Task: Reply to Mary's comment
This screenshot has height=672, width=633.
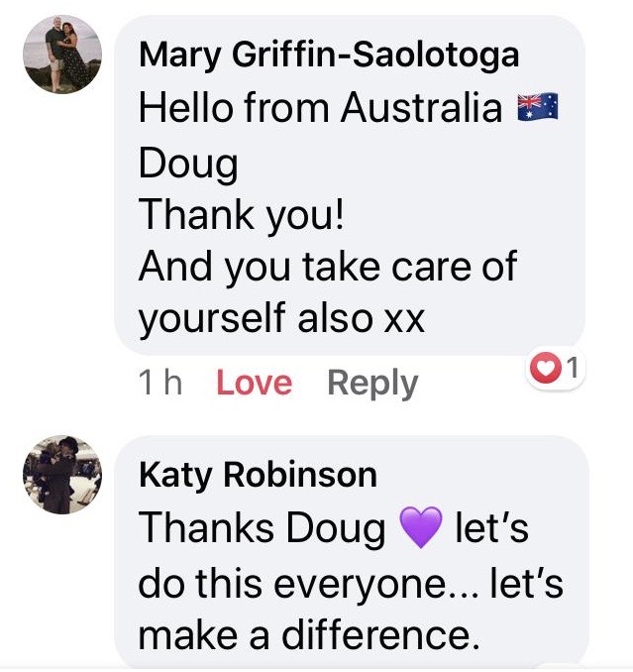Action: coord(372,384)
